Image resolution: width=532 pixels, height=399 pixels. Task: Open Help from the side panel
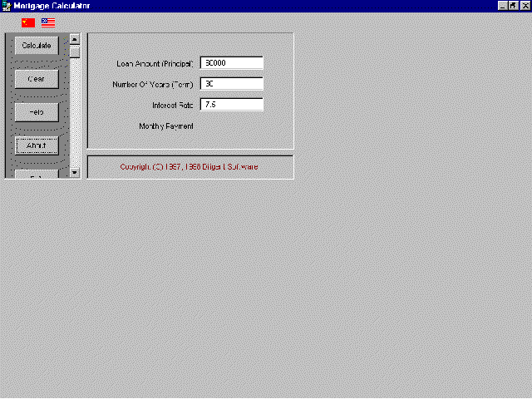pyautogui.click(x=37, y=111)
